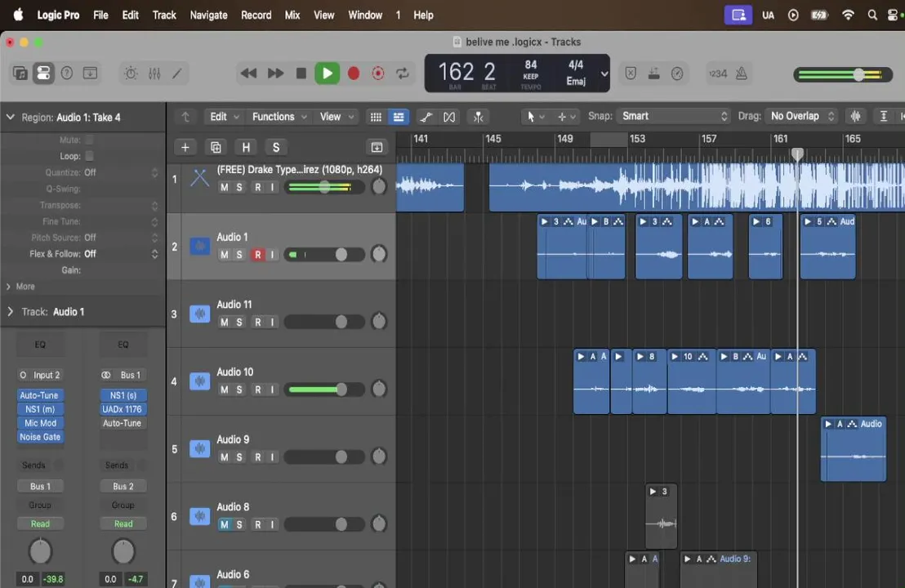Toggle waveform zoom icon
This screenshot has height=588, width=905.
tap(856, 116)
